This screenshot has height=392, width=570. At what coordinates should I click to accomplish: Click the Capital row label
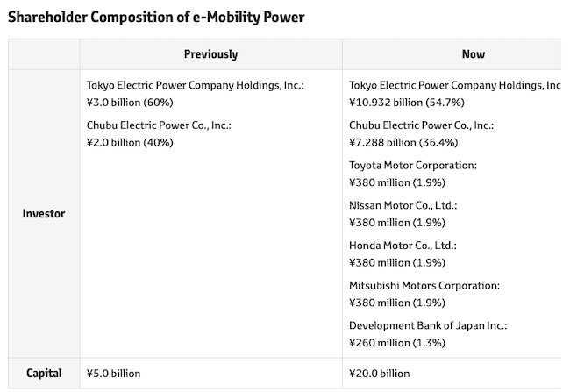point(44,374)
